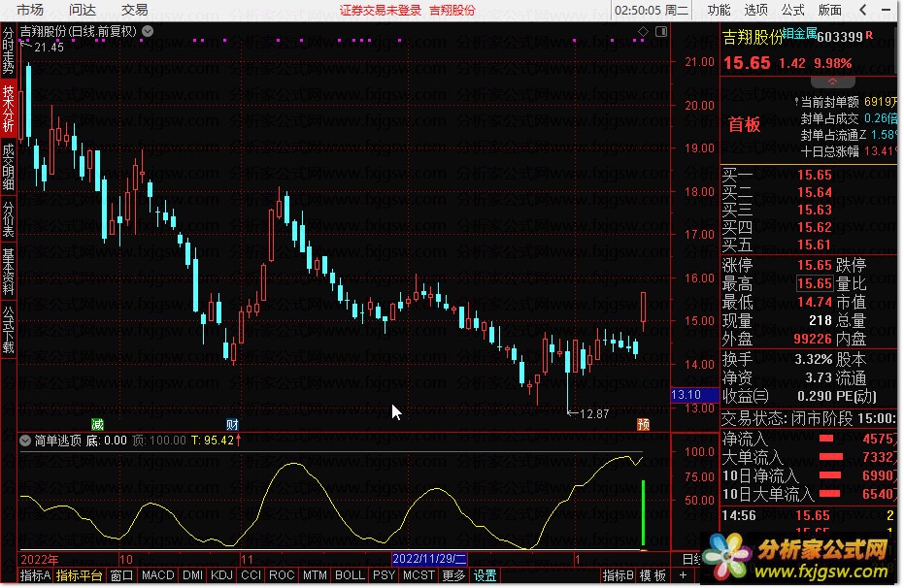Select DMI indicator
This screenshot has height=588, width=904.
click(x=192, y=575)
